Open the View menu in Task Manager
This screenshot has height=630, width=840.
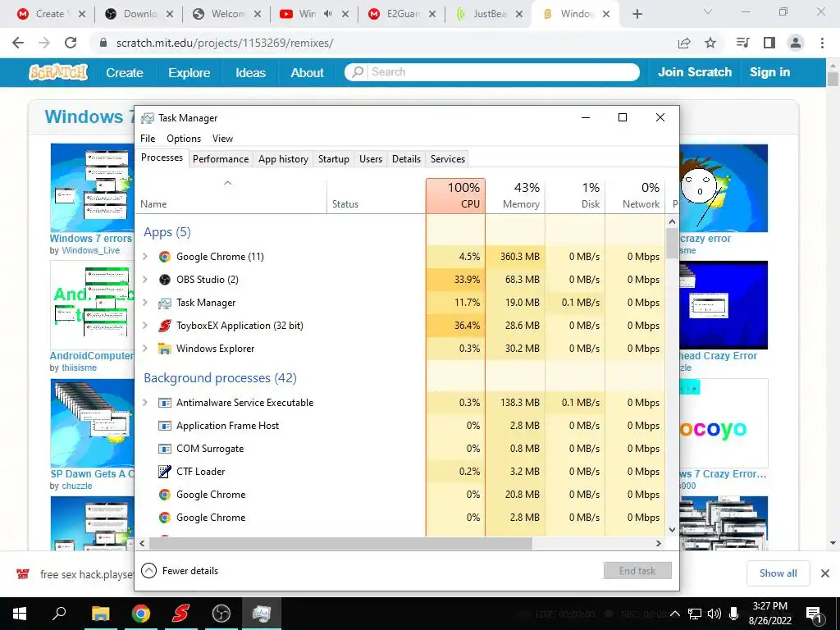[x=222, y=139]
